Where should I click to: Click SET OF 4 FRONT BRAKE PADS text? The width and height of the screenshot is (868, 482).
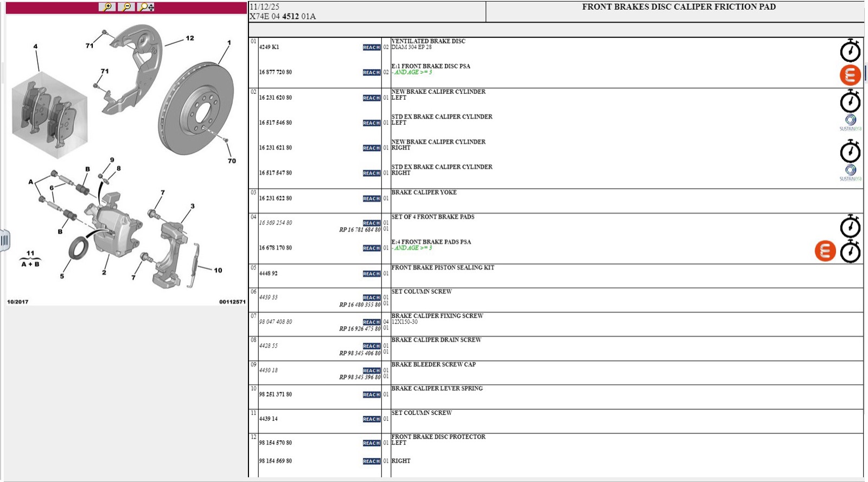tap(433, 216)
